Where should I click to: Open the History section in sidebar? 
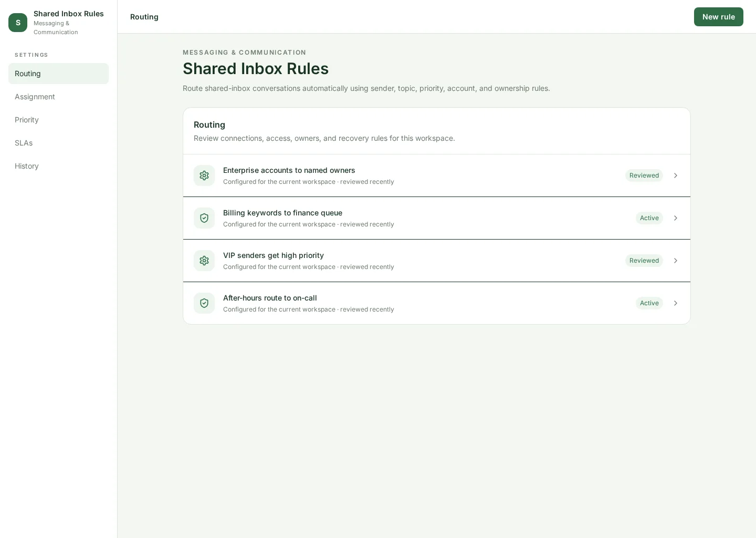58,166
